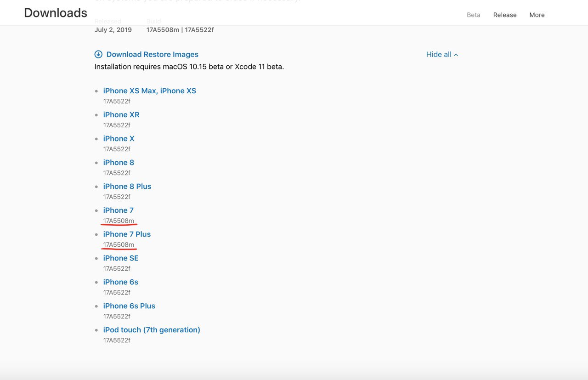This screenshot has height=380, width=588.
Task: Download the iPhone XR restore image
Action: (x=121, y=114)
